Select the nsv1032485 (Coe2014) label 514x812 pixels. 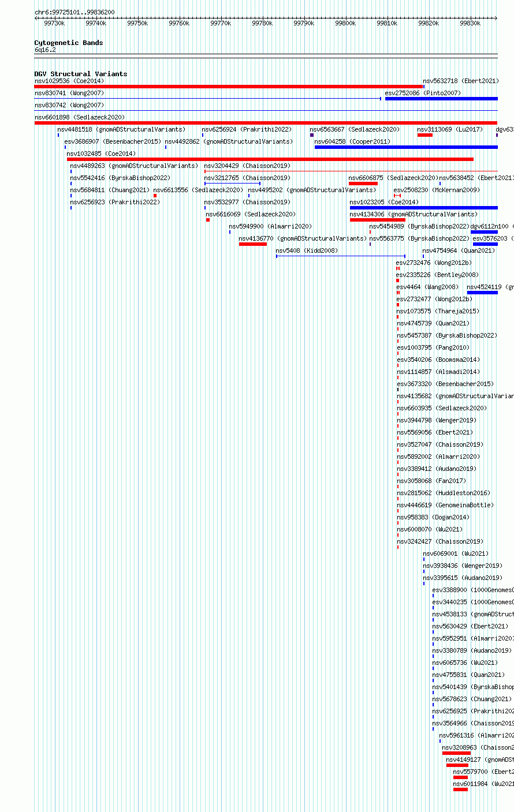click(x=101, y=154)
